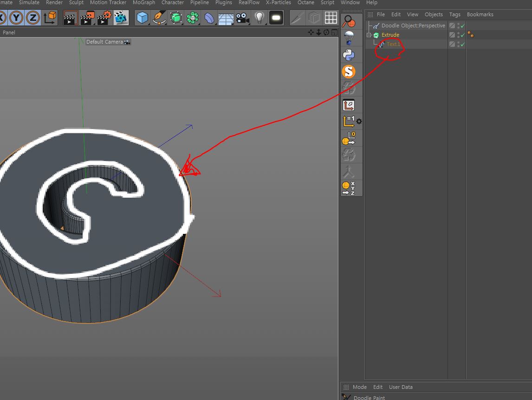Add a Cube primitive object
This screenshot has height=400, width=532.
coord(142,18)
